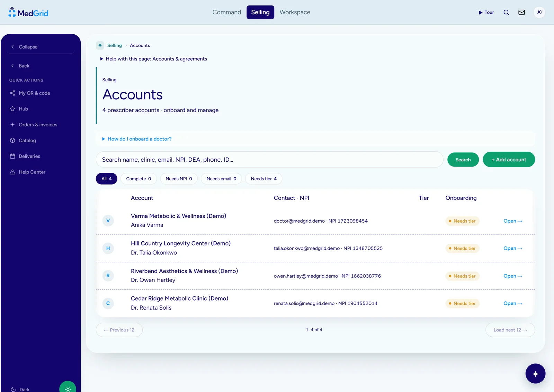Switch to Dark theme
This screenshot has height=392, width=554.
pyautogui.click(x=20, y=389)
